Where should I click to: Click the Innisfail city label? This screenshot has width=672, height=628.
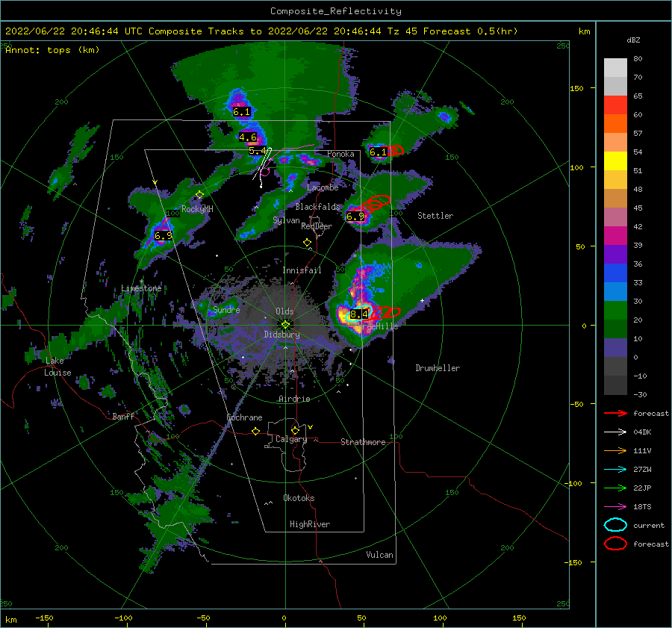302,270
